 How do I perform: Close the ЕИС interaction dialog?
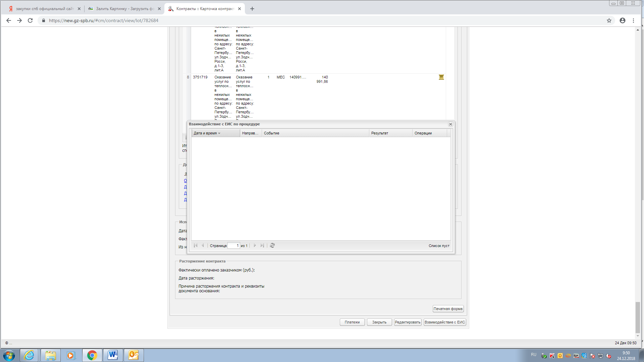(x=450, y=124)
